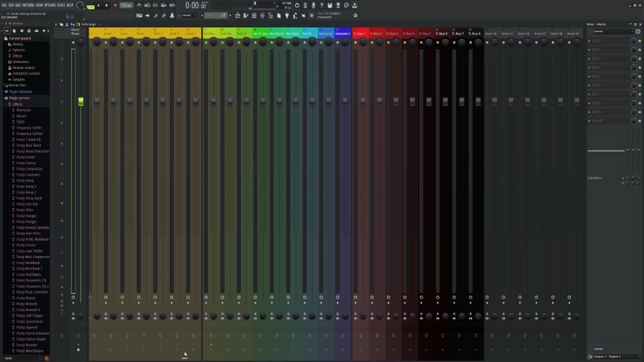Select the Vox Reverb mixer track
Viewport: 644px width, 362px height.
click(x=277, y=32)
